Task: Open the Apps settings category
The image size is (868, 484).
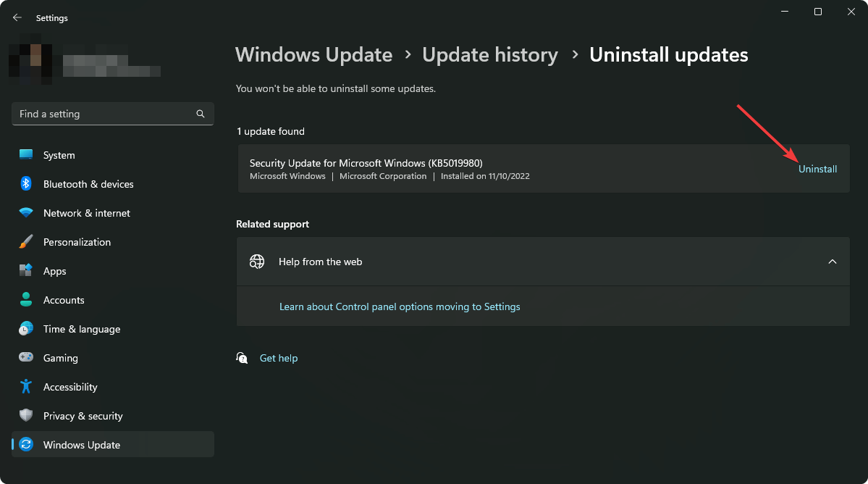Action: (x=112, y=271)
